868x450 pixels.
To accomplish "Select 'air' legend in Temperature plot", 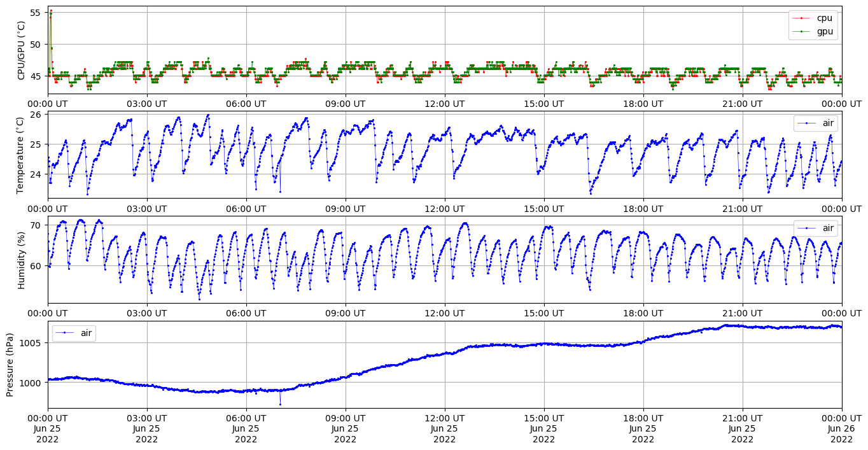I will click(816, 123).
